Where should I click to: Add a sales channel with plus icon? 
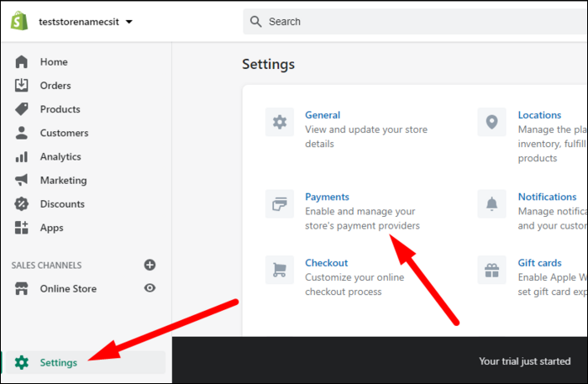(150, 265)
